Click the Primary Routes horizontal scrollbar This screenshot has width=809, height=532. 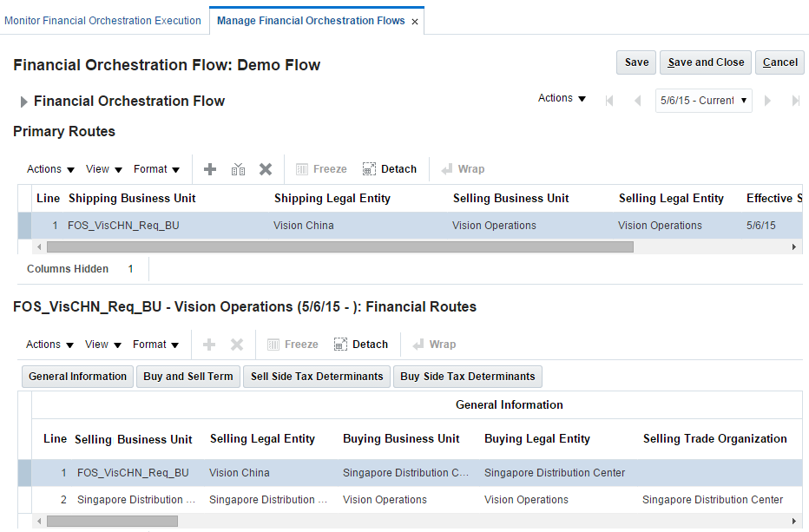(339, 247)
